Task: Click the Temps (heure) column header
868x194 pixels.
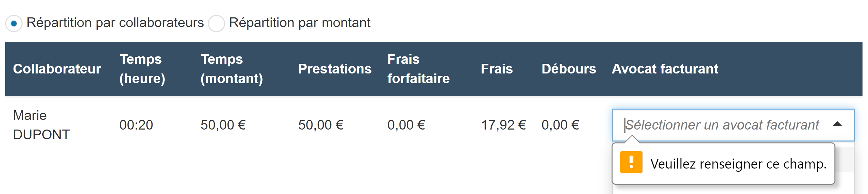Action: (142, 69)
